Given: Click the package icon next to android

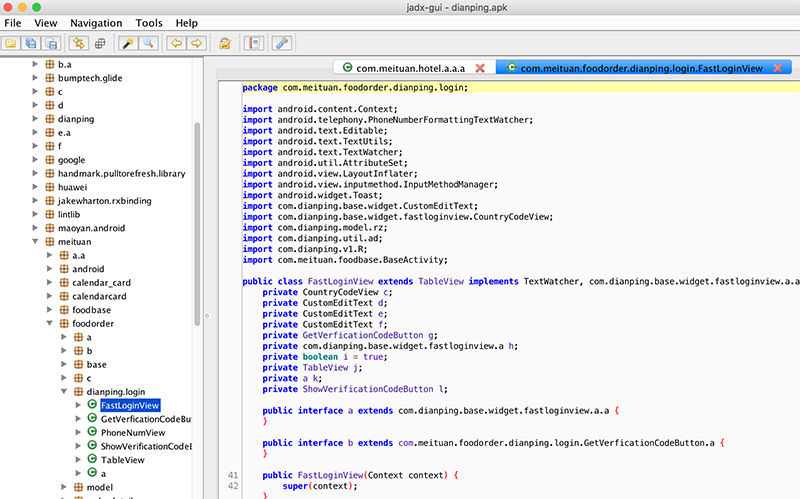Looking at the screenshot, I should click(64, 268).
